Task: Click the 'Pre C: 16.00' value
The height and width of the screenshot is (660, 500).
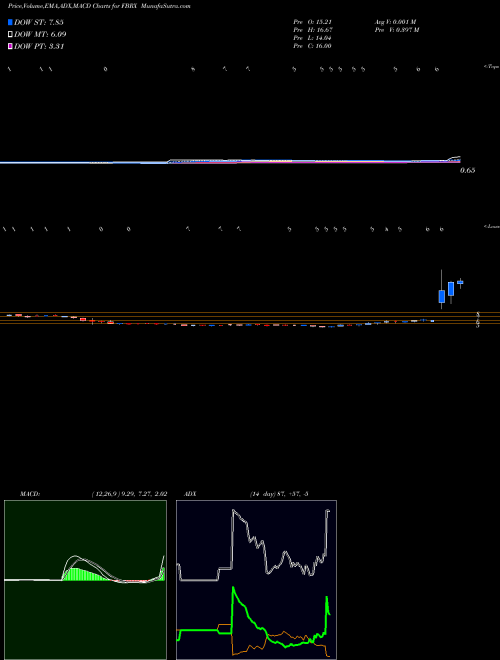Action: click(x=312, y=46)
